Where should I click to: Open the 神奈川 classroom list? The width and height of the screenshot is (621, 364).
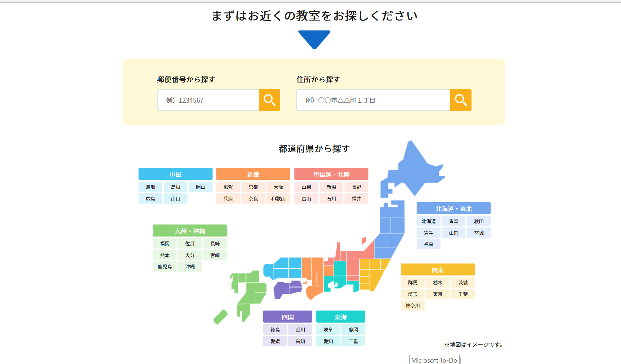(x=413, y=306)
